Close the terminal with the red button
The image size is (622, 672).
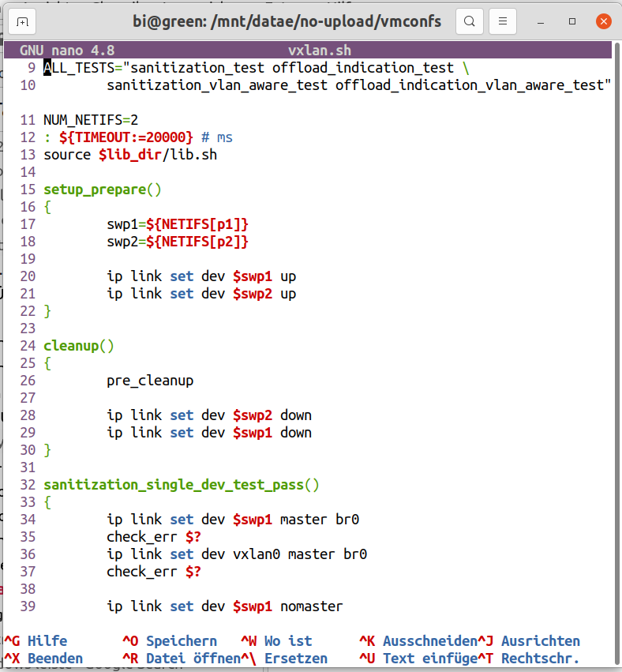click(602, 21)
